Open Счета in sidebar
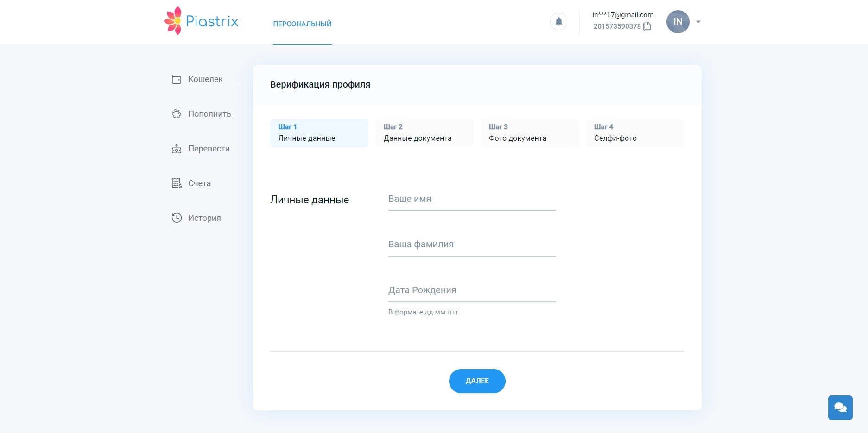 (199, 183)
